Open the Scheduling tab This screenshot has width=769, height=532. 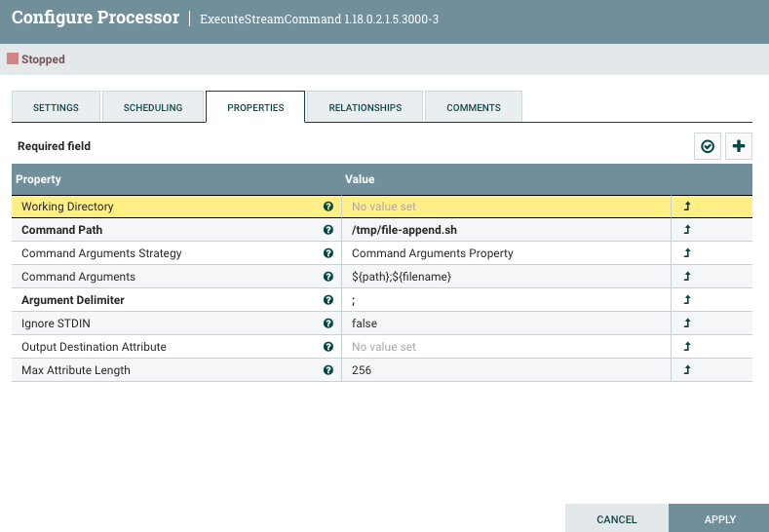(x=153, y=107)
